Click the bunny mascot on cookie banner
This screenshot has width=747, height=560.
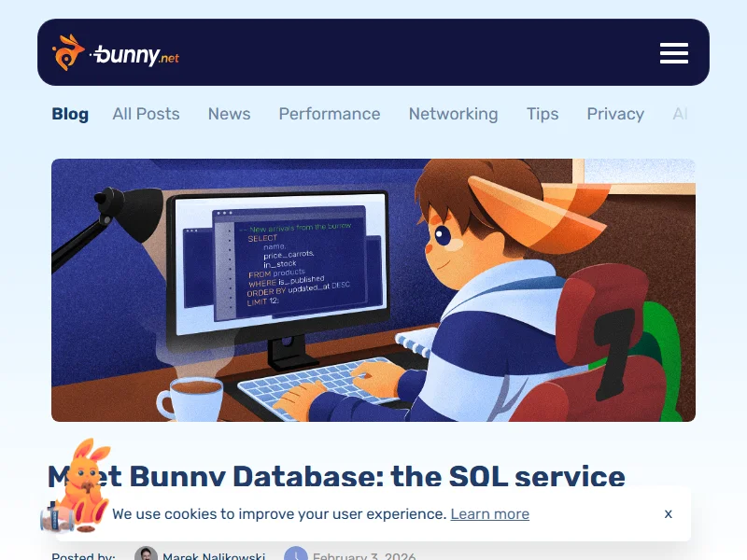point(79,485)
